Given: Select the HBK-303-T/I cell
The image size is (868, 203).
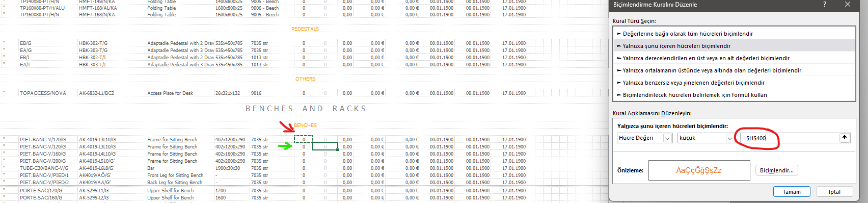Looking at the screenshot, I should click(92, 65).
